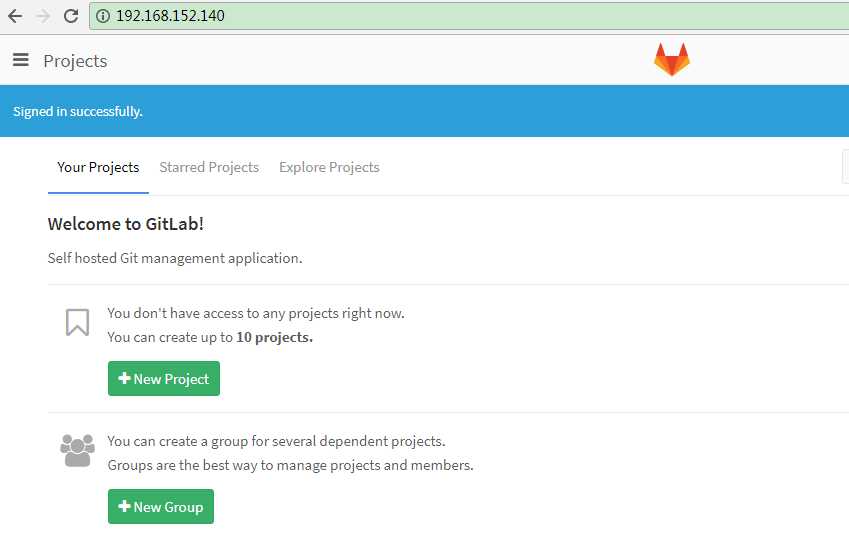Create a group with New Group button
Image resolution: width=849 pixels, height=556 pixels.
161,506
